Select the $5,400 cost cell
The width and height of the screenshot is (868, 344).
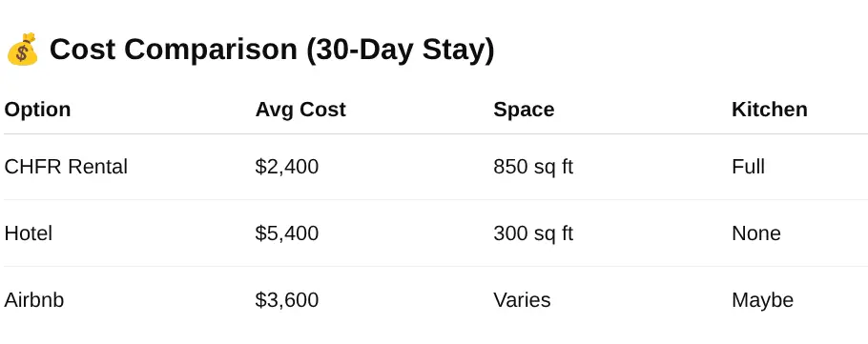[287, 233]
